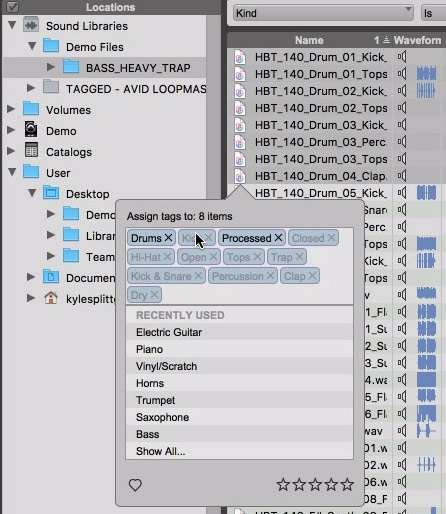Remove the Trap tag
The image size is (446, 514).
coord(299,257)
